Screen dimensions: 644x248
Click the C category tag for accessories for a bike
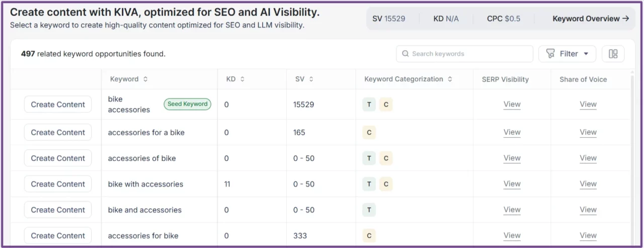click(x=369, y=133)
